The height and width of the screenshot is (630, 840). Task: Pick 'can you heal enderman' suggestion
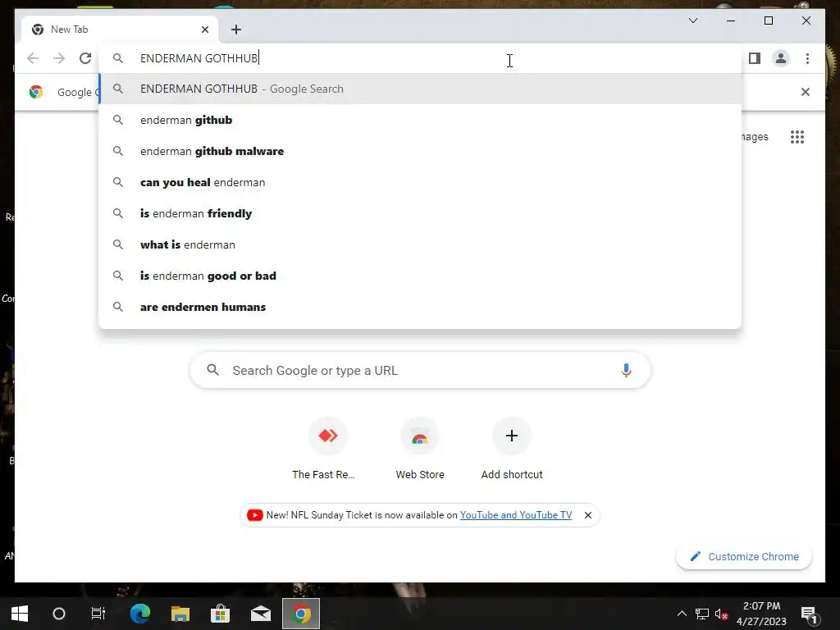[421, 182]
